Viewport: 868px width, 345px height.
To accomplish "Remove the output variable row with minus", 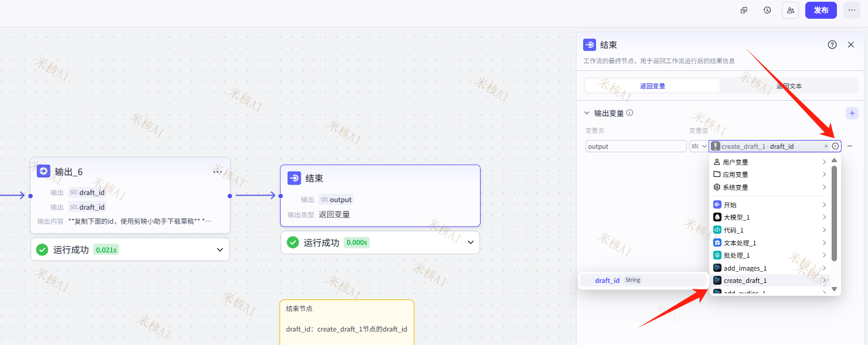I will [850, 146].
